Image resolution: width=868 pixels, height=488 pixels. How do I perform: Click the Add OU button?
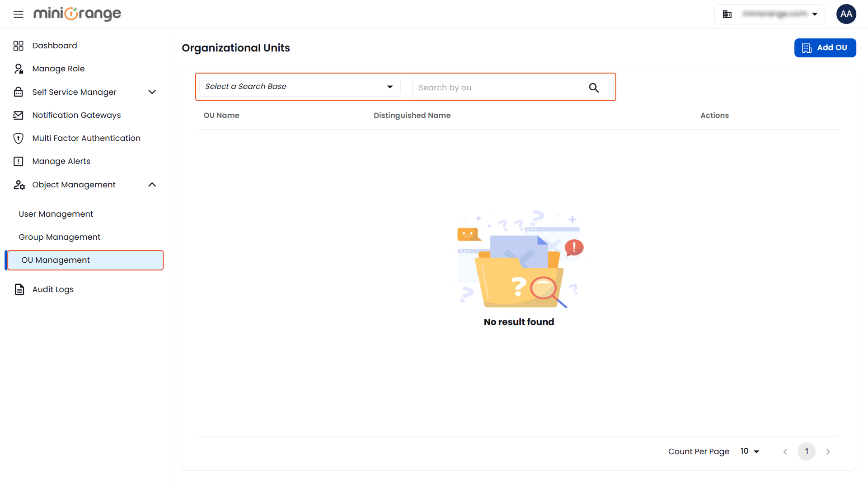click(x=825, y=48)
